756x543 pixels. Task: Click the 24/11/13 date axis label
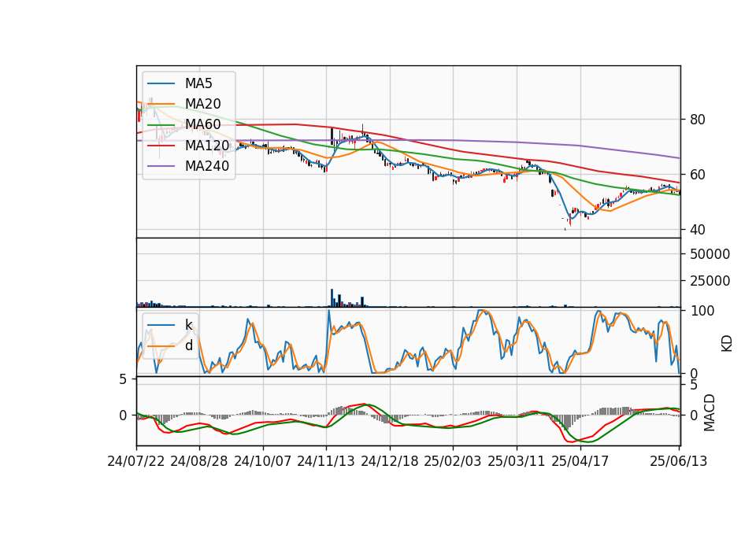[x=326, y=461]
